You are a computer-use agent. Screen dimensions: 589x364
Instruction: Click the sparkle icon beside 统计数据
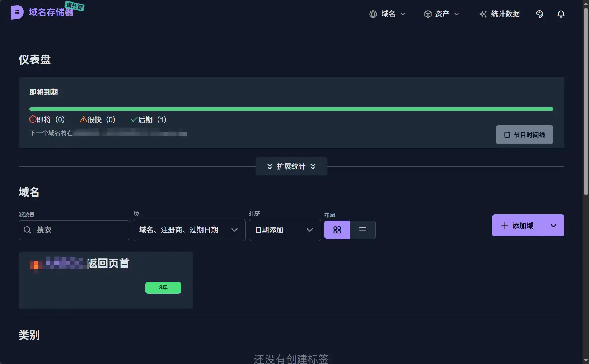click(x=483, y=14)
